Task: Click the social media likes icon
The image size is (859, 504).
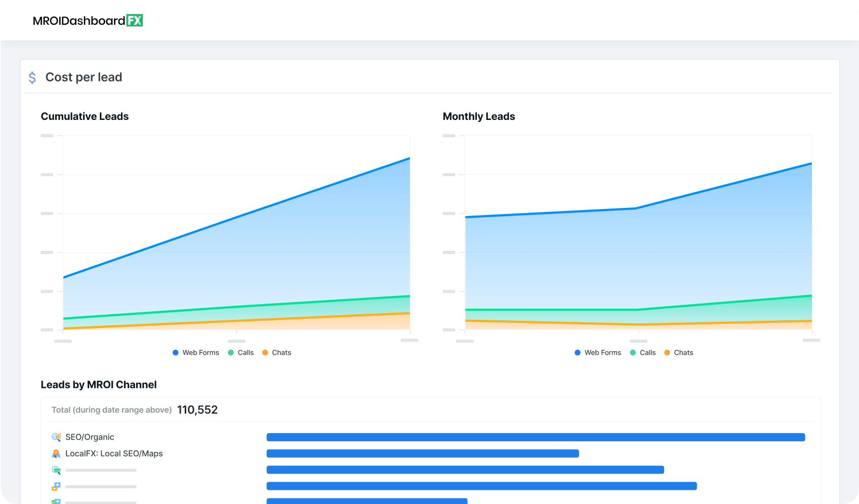Action: [x=56, y=486]
